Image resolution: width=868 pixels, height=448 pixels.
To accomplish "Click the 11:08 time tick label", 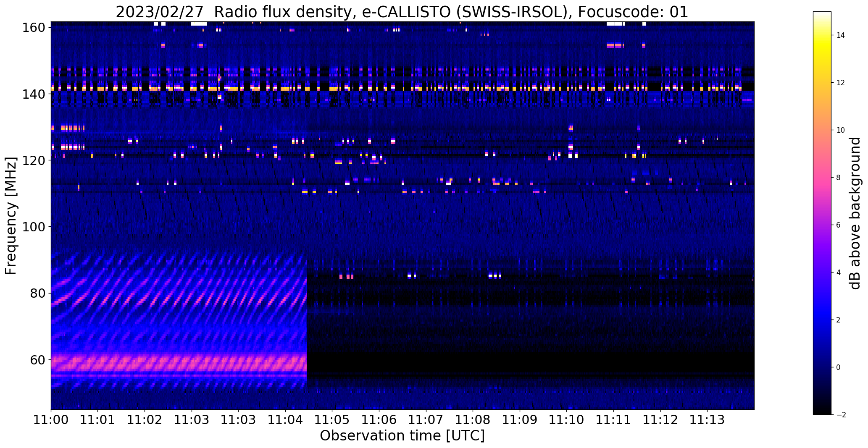I will click(x=473, y=419).
